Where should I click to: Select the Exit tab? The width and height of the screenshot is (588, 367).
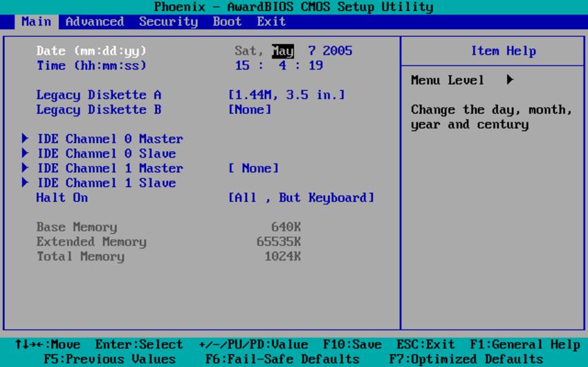pos(271,21)
